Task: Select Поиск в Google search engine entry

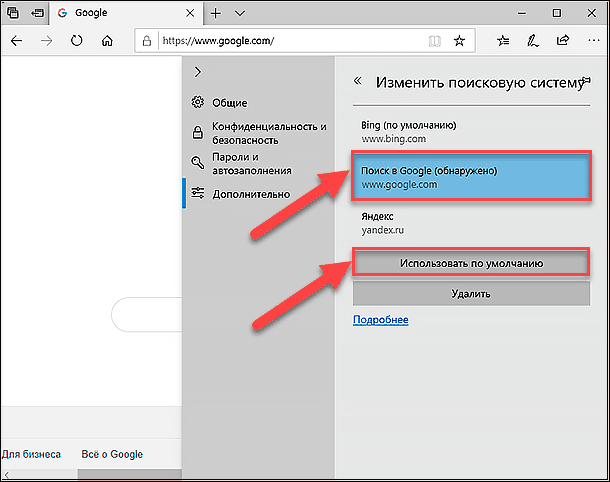Action: tap(469, 178)
